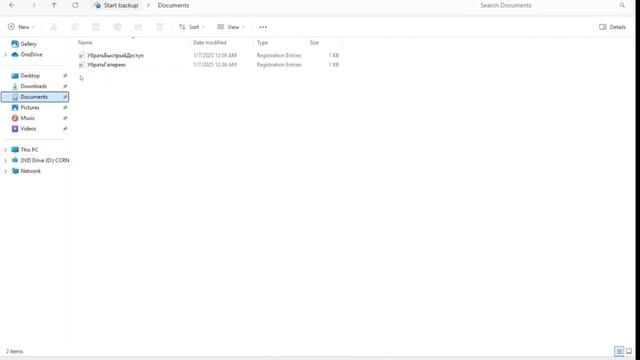Open the New item dropdown

coord(21,27)
